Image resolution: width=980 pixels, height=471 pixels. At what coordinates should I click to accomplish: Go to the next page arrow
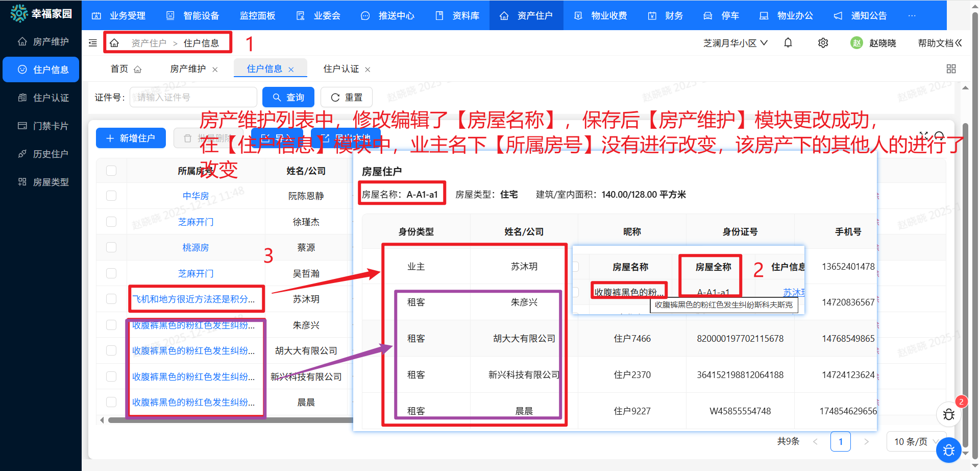[866, 441]
